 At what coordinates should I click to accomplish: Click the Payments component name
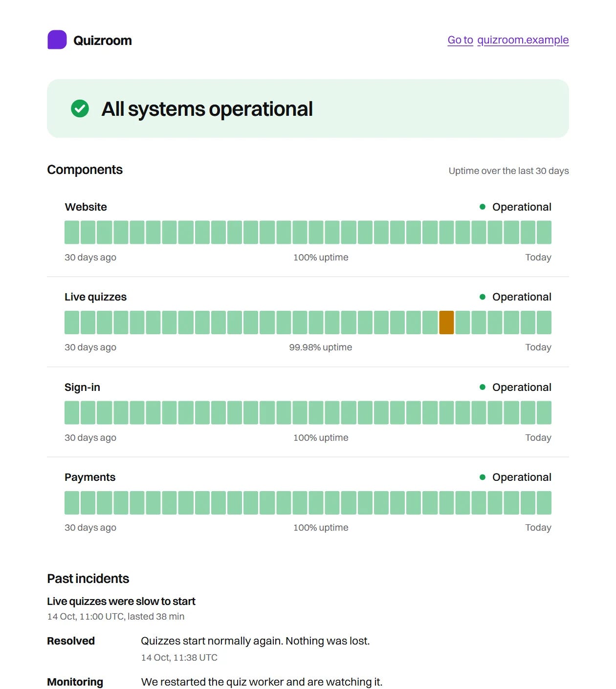[90, 477]
